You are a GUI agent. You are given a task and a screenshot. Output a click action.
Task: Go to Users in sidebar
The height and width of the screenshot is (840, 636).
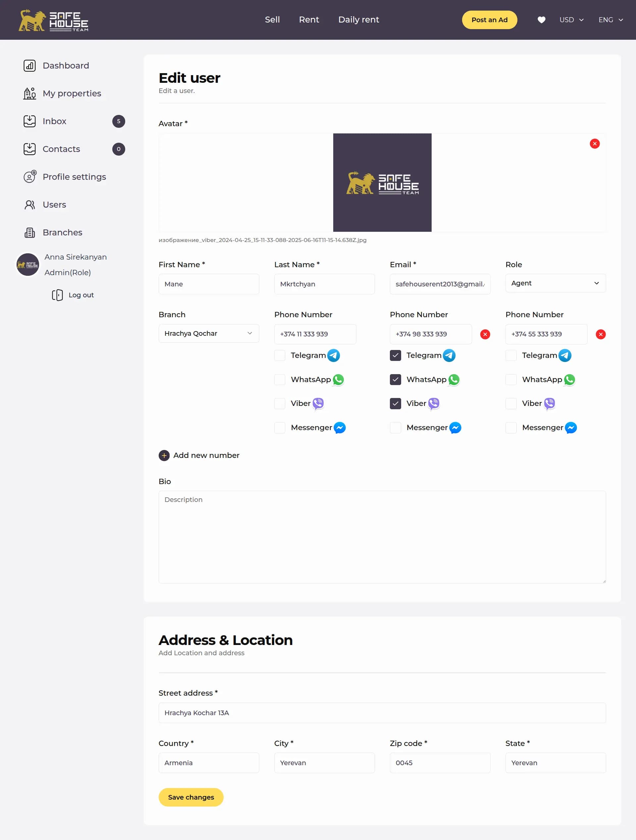point(54,205)
